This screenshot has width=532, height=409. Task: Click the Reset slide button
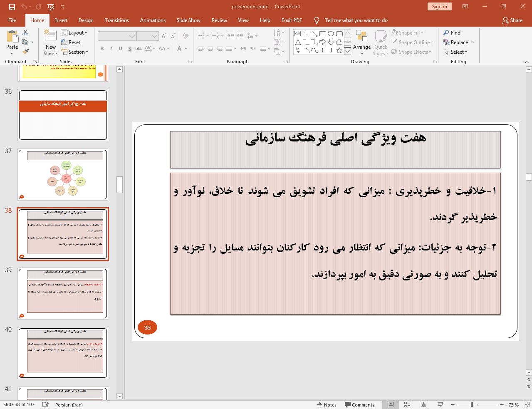[x=71, y=42]
